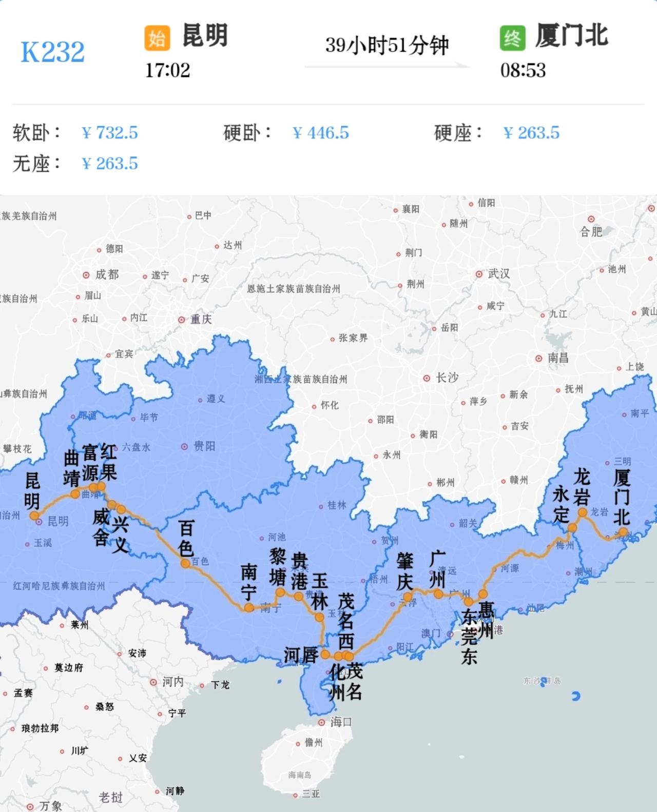Select the 硬卧 price ¥446.5
Image resolution: width=657 pixels, height=812 pixels.
[320, 133]
